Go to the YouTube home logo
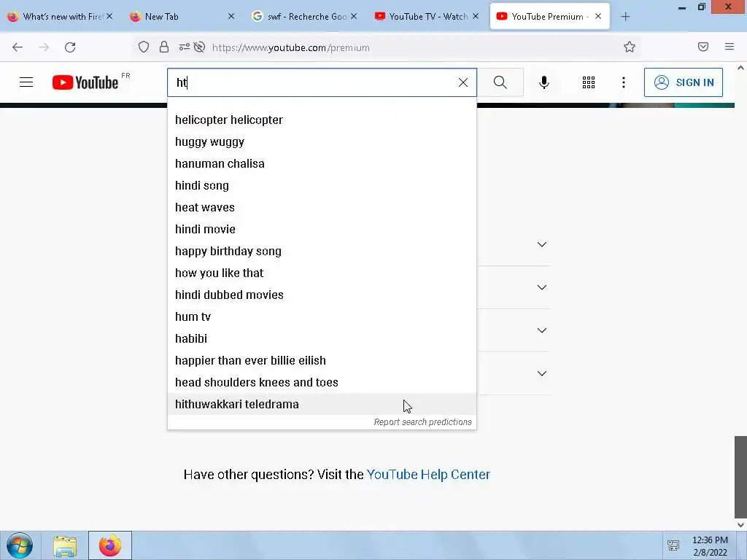Screen dimensions: 747x560 [x=85, y=82]
